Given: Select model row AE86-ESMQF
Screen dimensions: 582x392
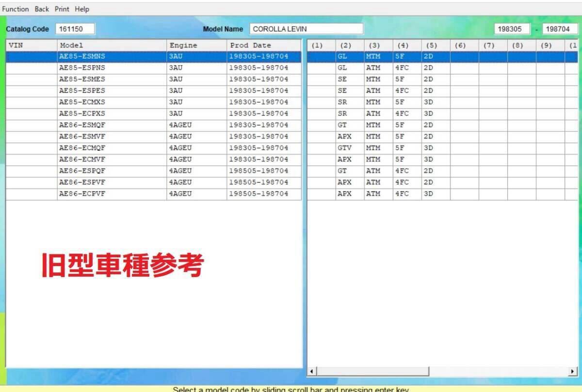Looking at the screenshot, I should pyautogui.click(x=154, y=125).
